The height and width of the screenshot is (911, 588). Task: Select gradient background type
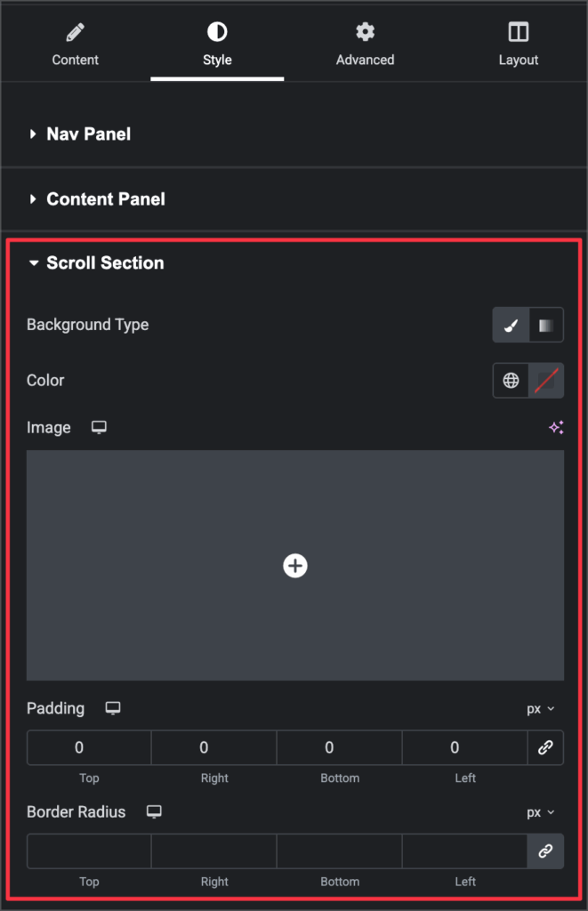545,326
